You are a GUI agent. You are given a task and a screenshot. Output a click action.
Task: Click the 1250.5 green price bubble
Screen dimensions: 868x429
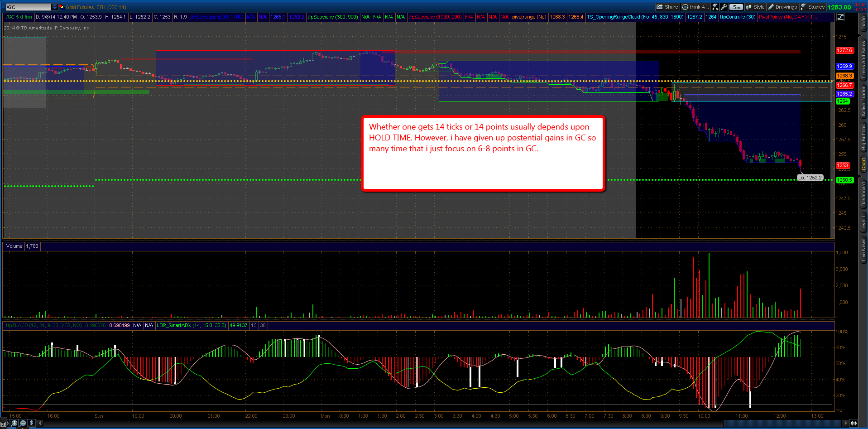(844, 180)
